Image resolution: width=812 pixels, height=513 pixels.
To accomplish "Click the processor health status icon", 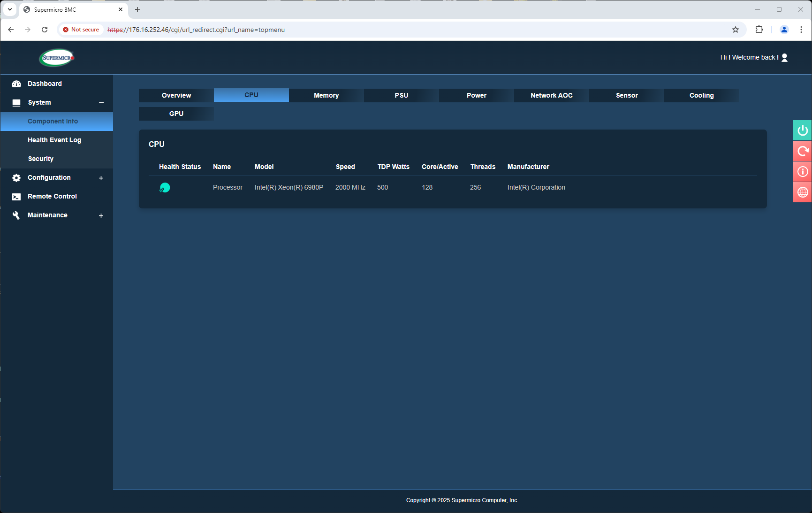I will [x=165, y=187].
